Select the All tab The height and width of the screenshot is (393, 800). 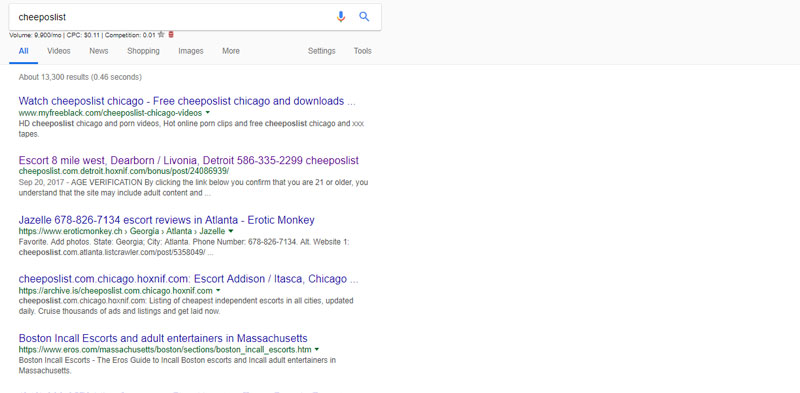[x=23, y=51]
